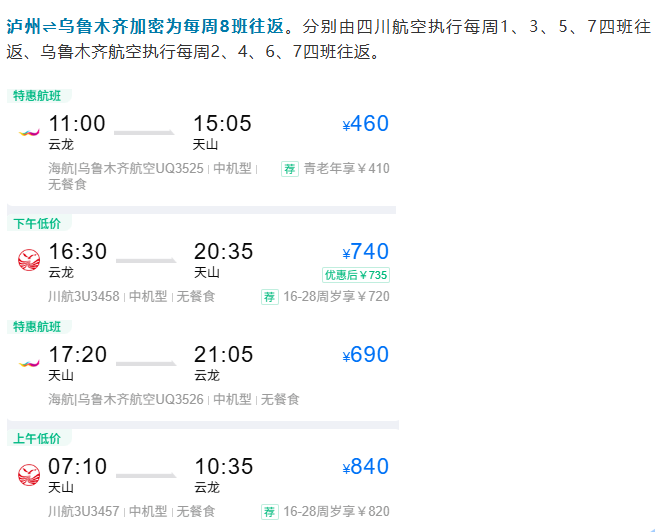Choose the ¥690 fare price
The height and width of the screenshot is (532, 655).
click(x=365, y=355)
